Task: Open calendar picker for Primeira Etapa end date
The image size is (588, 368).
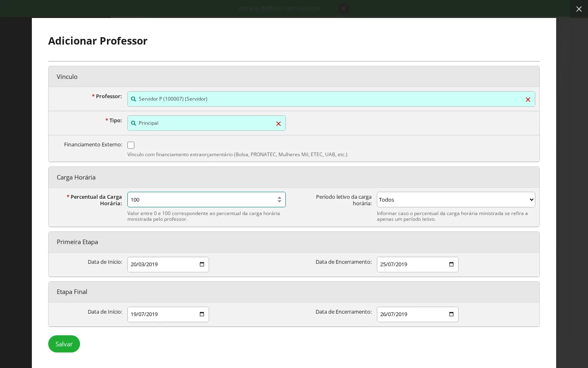Action: click(451, 265)
